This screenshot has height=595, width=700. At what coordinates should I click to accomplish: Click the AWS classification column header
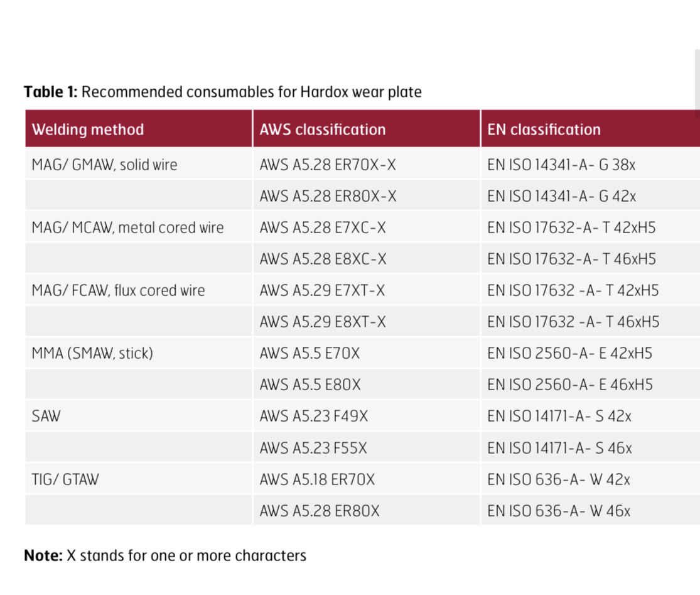coord(323,129)
